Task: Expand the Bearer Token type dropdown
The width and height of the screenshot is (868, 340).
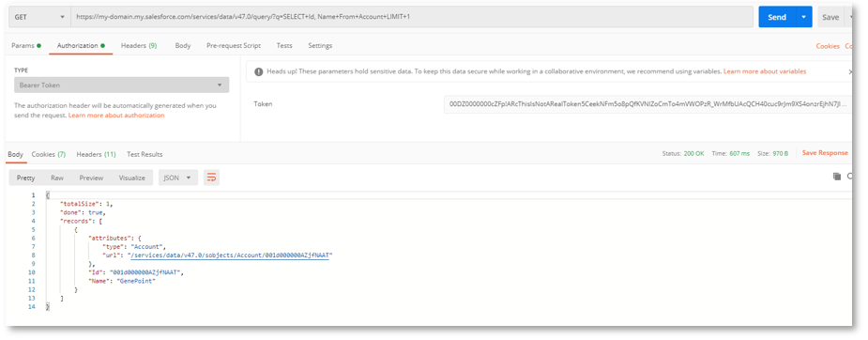Action: point(121,85)
